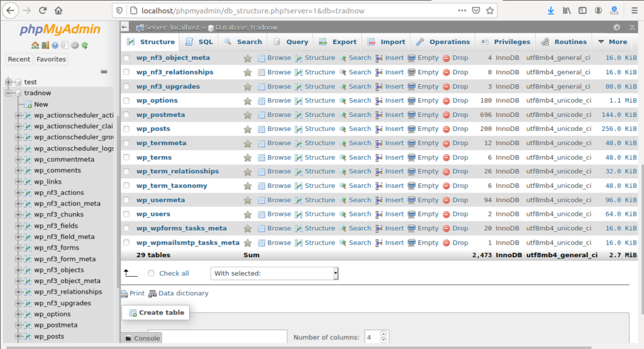644x349 pixels.
Task: Click the link chain icon in sidebar
Action: click(104, 72)
